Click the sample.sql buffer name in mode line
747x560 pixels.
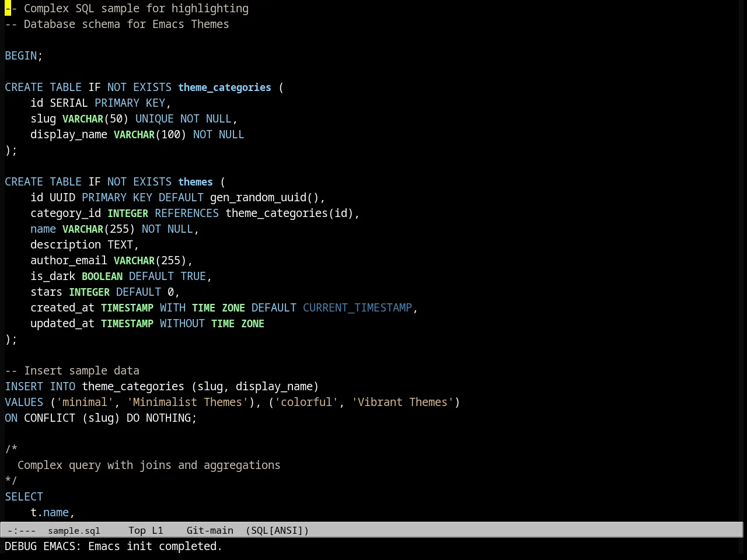74,530
